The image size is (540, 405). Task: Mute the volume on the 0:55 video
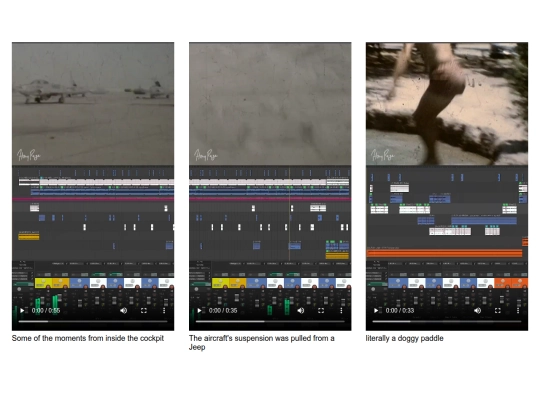coord(123,311)
